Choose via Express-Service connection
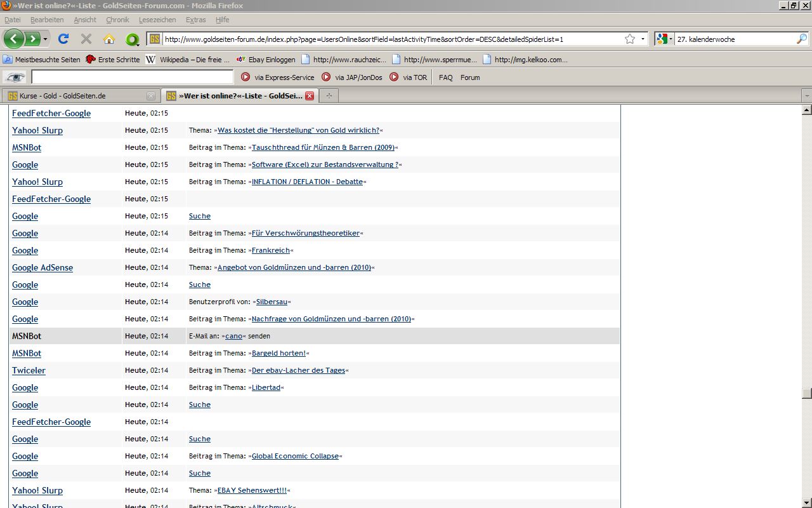 (x=278, y=77)
